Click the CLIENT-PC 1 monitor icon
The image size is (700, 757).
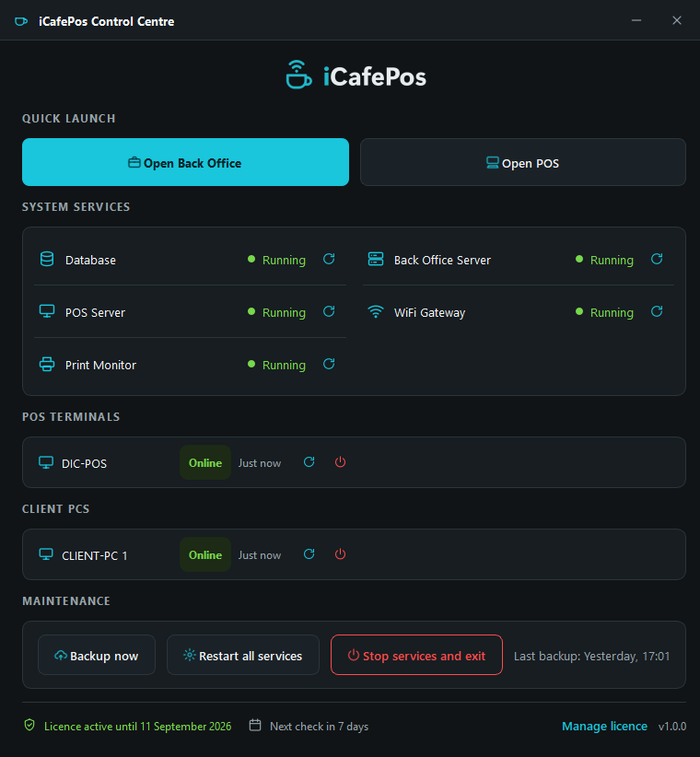coord(46,554)
